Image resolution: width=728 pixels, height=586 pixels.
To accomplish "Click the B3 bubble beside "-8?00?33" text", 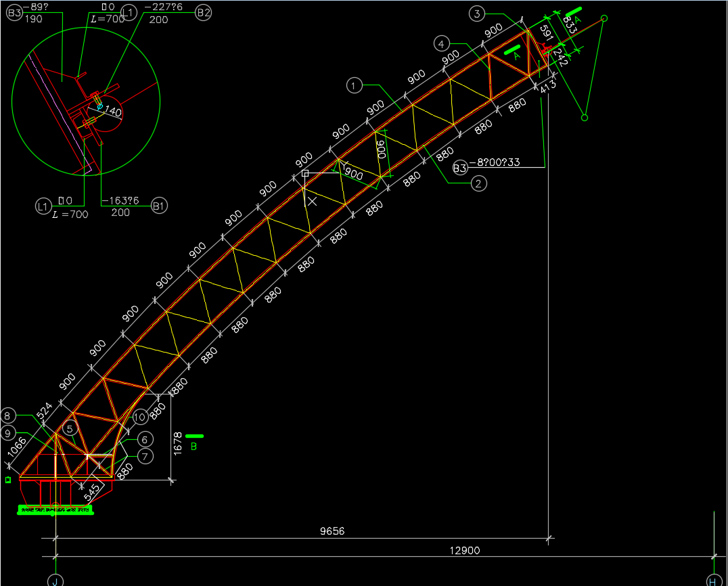I will click(459, 168).
